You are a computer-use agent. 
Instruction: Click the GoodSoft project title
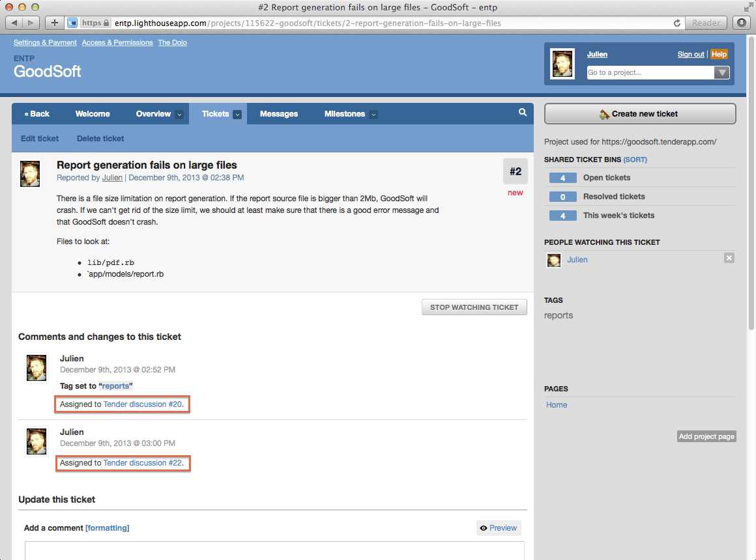pos(47,72)
